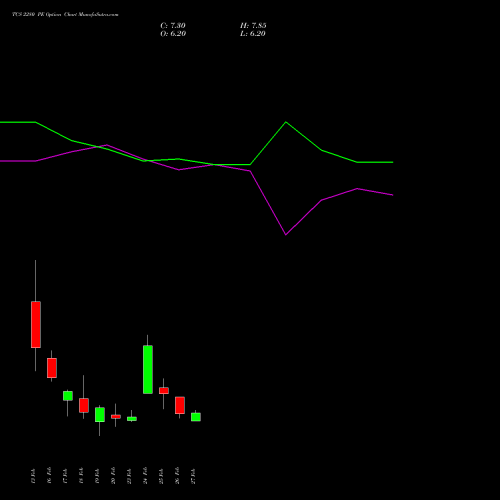
Task: Click the close value "C: 7.30"
Action: tap(173, 26)
